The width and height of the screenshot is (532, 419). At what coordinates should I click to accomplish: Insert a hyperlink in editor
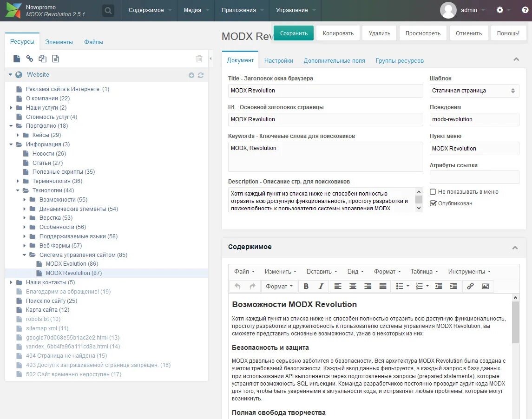coord(470,286)
